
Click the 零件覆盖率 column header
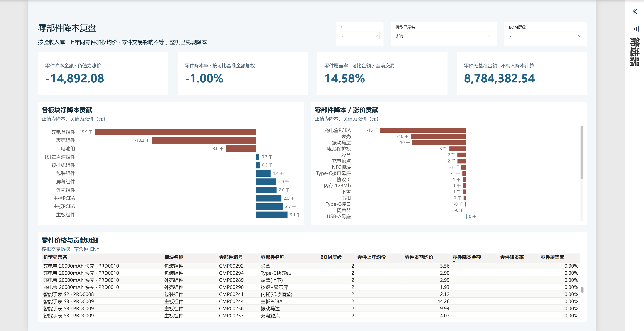coord(552,257)
